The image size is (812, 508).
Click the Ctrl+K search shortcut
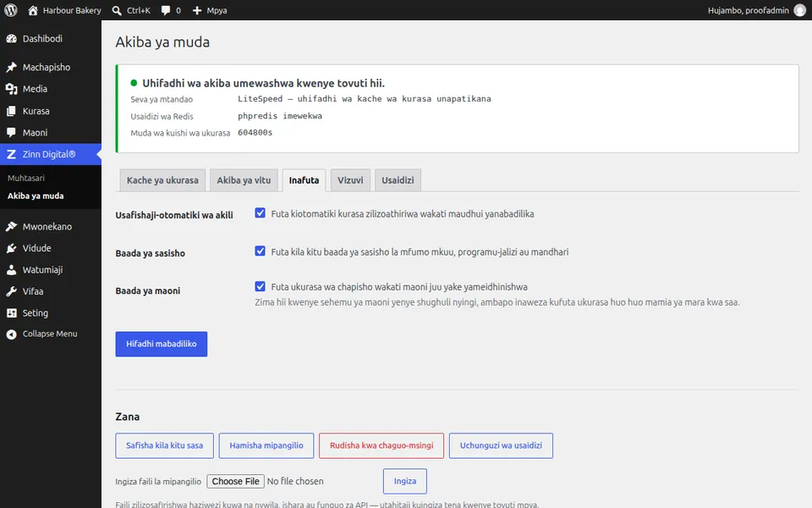[x=138, y=10]
